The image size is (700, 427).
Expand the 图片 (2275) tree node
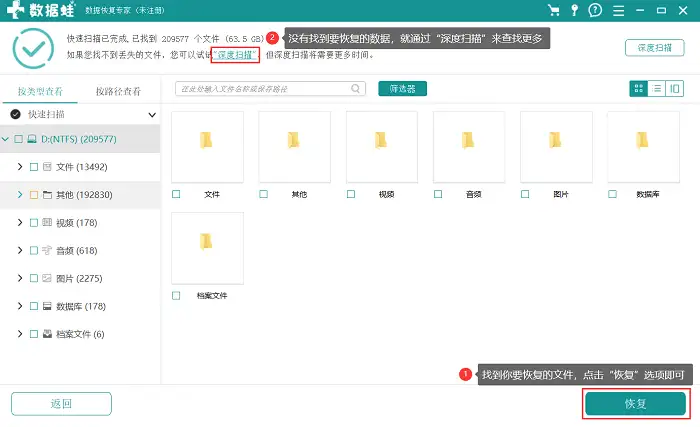point(20,278)
